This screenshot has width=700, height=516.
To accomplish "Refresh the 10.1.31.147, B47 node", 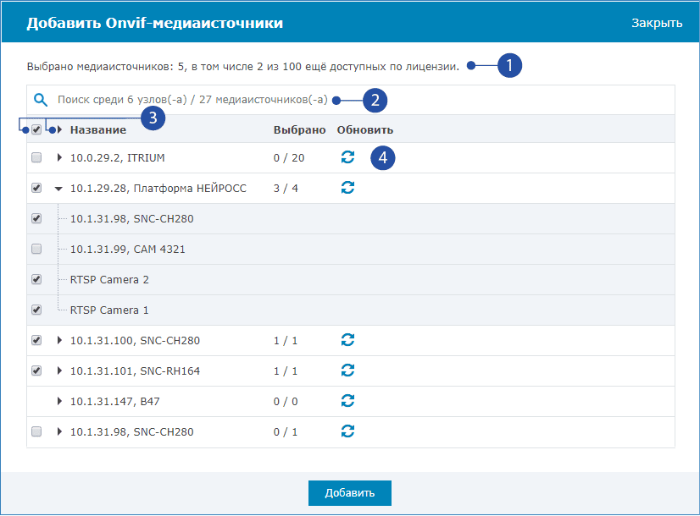I will [x=347, y=400].
